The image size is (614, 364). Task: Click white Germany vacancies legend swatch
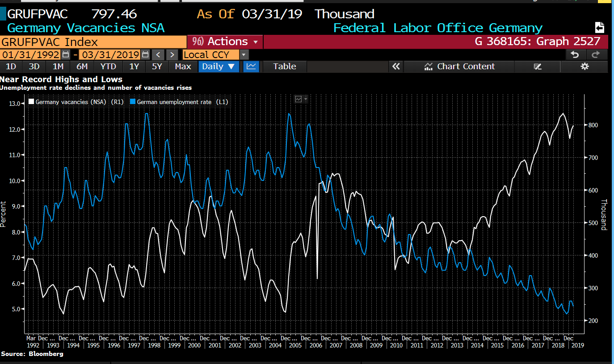point(31,102)
